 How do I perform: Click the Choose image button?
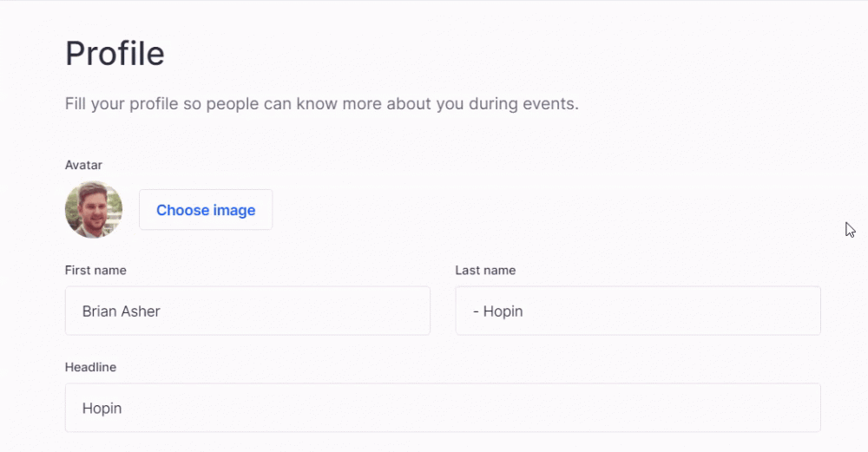click(x=206, y=210)
